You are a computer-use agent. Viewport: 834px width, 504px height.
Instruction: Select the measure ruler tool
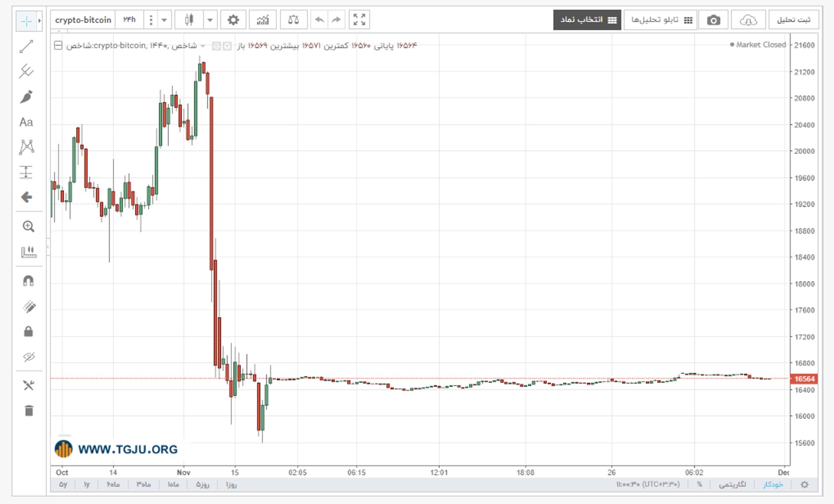(28, 251)
